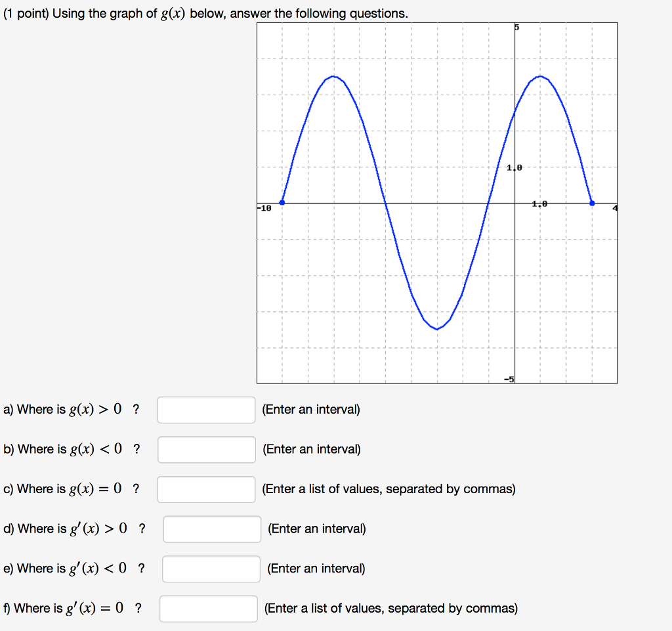672x631 pixels.
Task: Click the lowest point of the blue curve
Action: (x=437, y=329)
